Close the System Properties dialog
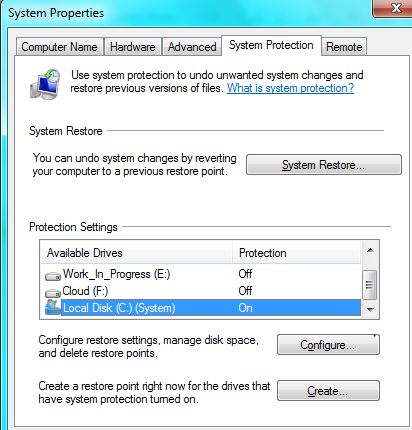 pyautogui.click(x=393, y=8)
